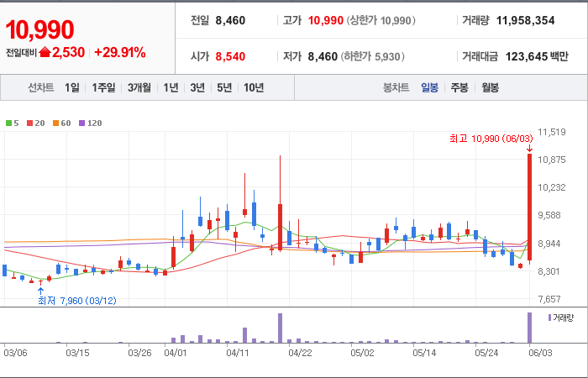Click the 거래대금 123,645 백만 value
Image resolution: width=588 pixels, height=378 pixels.
[x=537, y=56]
